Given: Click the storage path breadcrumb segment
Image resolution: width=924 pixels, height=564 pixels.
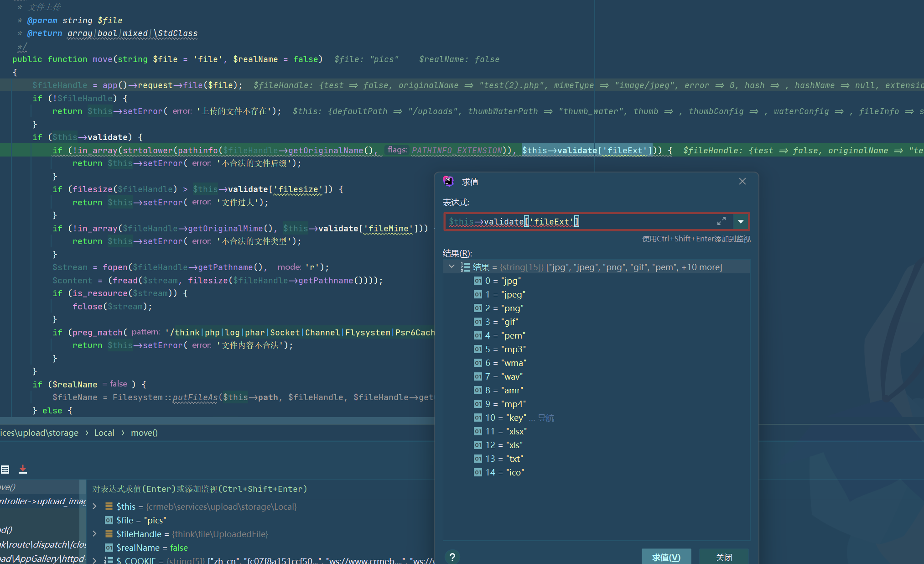Looking at the screenshot, I should (39, 433).
